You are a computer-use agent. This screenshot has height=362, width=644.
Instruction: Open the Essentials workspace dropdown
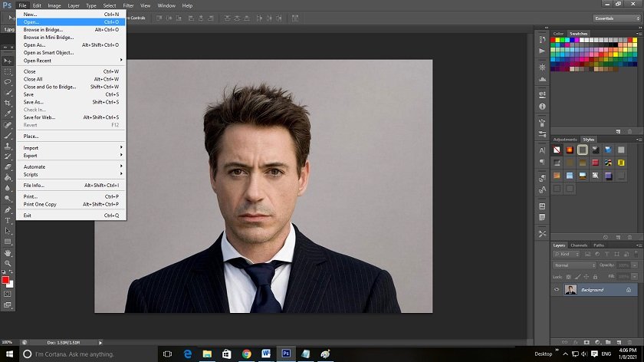pos(617,18)
